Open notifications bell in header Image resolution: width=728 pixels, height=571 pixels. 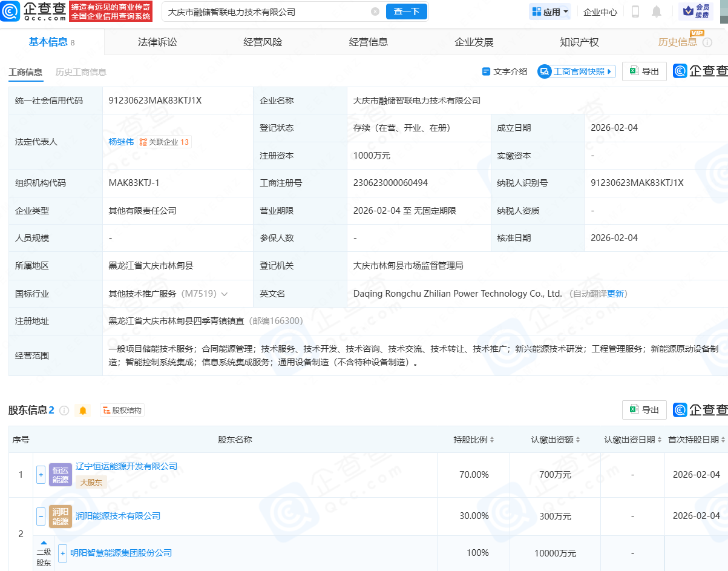click(657, 12)
